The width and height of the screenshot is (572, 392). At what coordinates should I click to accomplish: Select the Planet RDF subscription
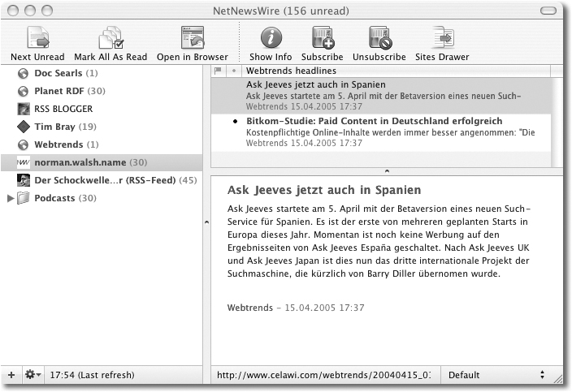[x=102, y=91]
